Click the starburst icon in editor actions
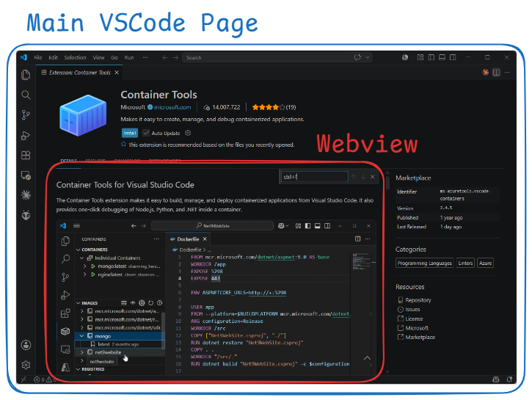Screen dimensions: 532x400 pos(486,72)
